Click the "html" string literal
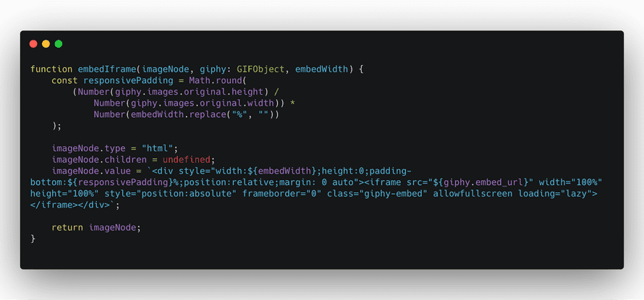The width and height of the screenshot is (644, 300). (x=157, y=148)
